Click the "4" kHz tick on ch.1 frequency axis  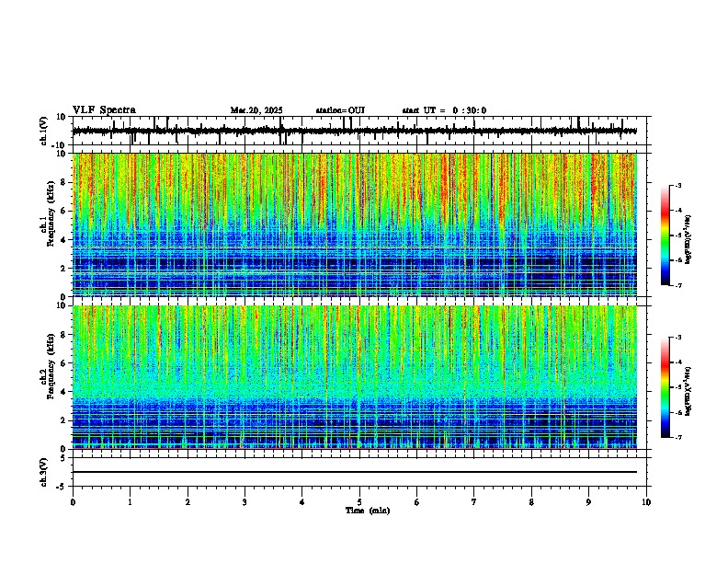click(64, 240)
